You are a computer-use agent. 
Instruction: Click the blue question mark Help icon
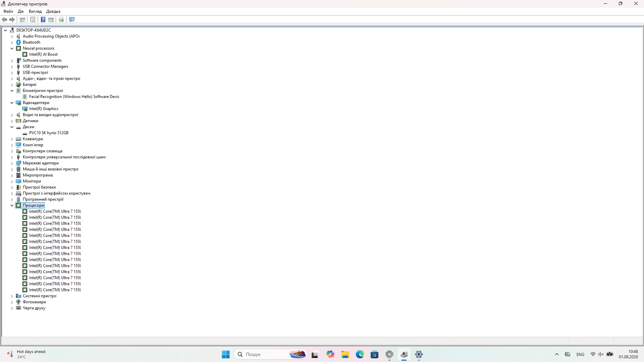(43, 20)
